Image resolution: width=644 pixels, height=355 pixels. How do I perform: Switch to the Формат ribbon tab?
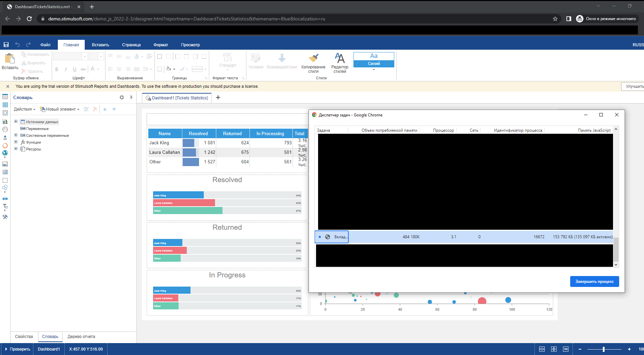161,45
